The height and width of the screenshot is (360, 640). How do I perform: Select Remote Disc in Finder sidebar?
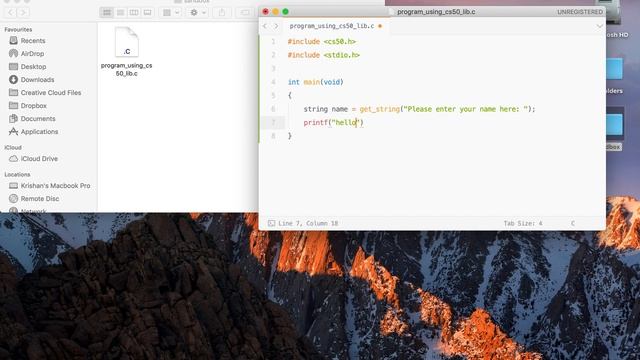click(x=40, y=199)
